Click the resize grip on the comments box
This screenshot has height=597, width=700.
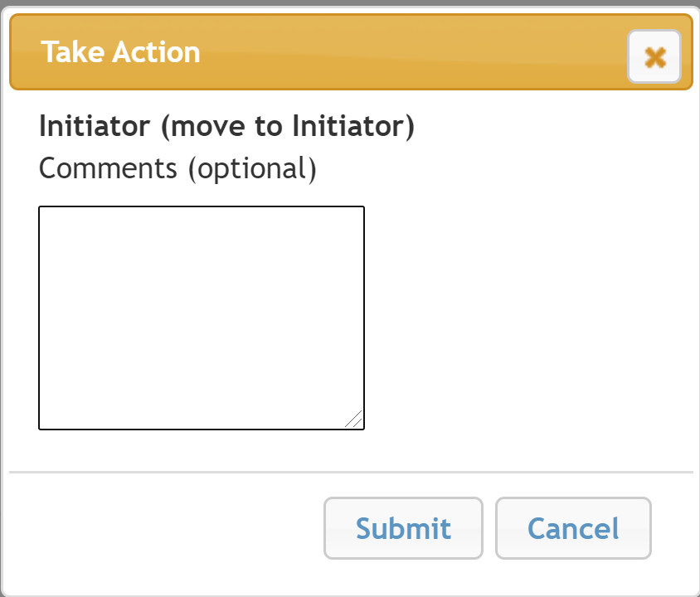[354, 420]
